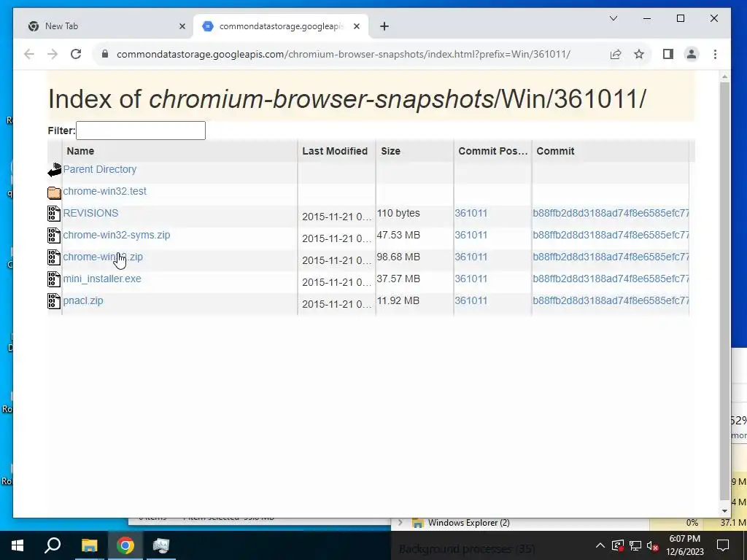Open the notification center icon
747x560 pixels.
pos(723,545)
